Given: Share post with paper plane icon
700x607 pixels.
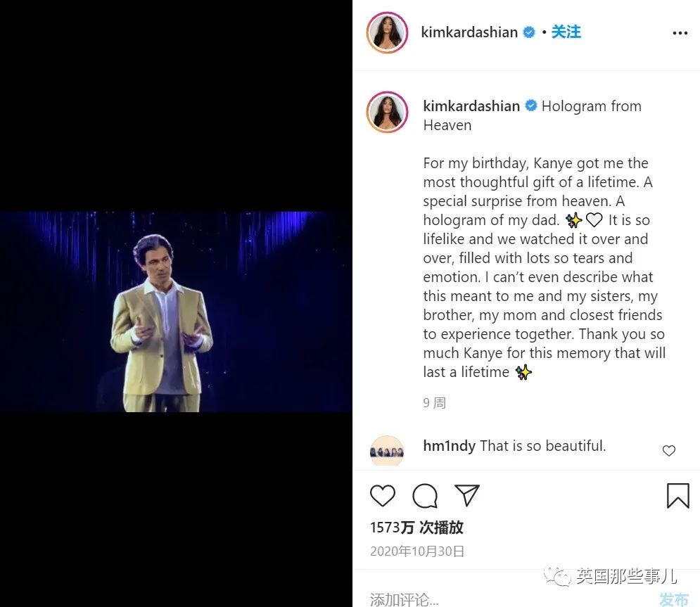Looking at the screenshot, I should pos(466,495).
